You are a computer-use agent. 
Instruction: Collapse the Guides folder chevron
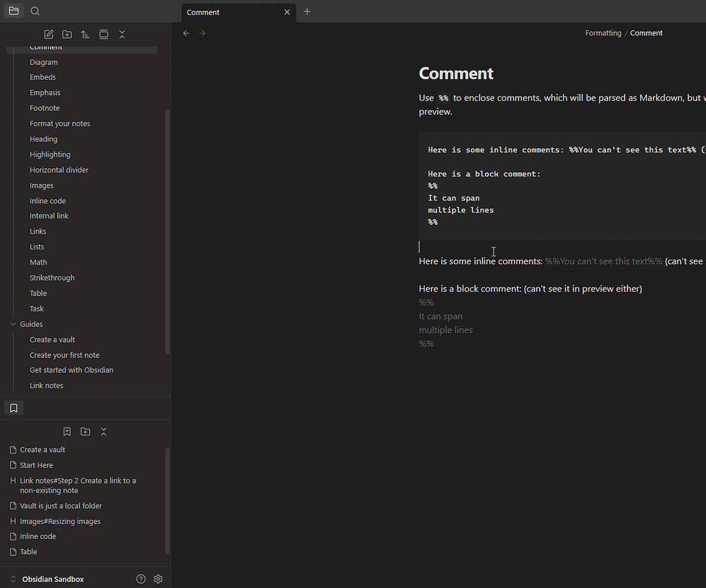11,323
